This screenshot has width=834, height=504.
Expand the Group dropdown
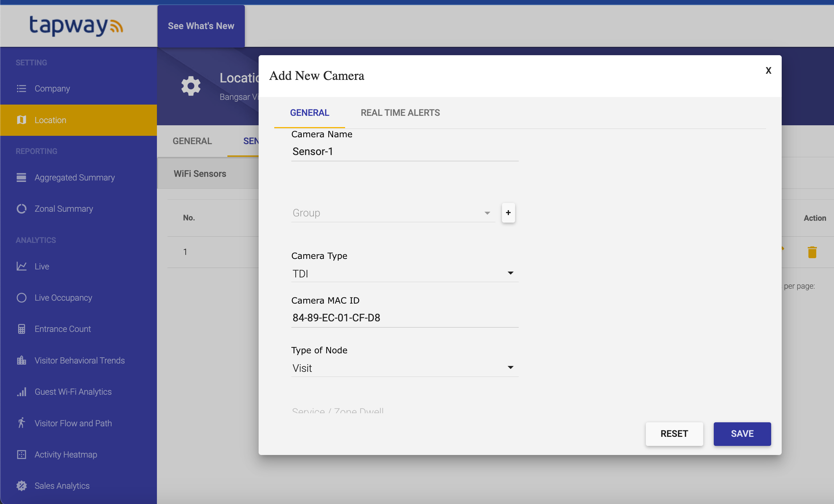[393, 213]
